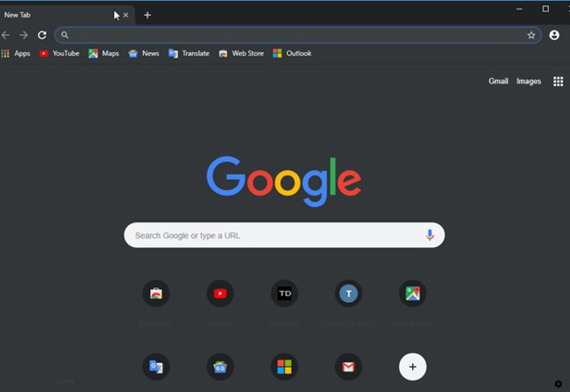
Task: Click the Images link
Action: (529, 81)
